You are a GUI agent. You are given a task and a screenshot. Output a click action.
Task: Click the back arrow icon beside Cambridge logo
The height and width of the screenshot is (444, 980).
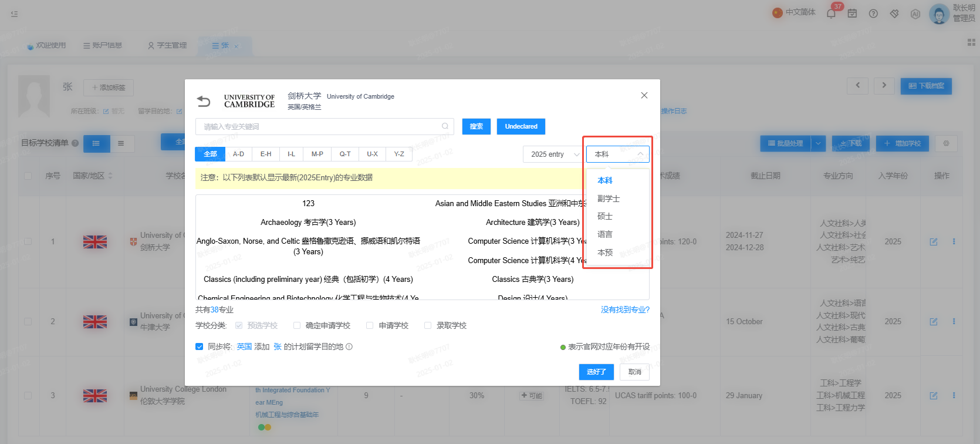click(x=204, y=101)
